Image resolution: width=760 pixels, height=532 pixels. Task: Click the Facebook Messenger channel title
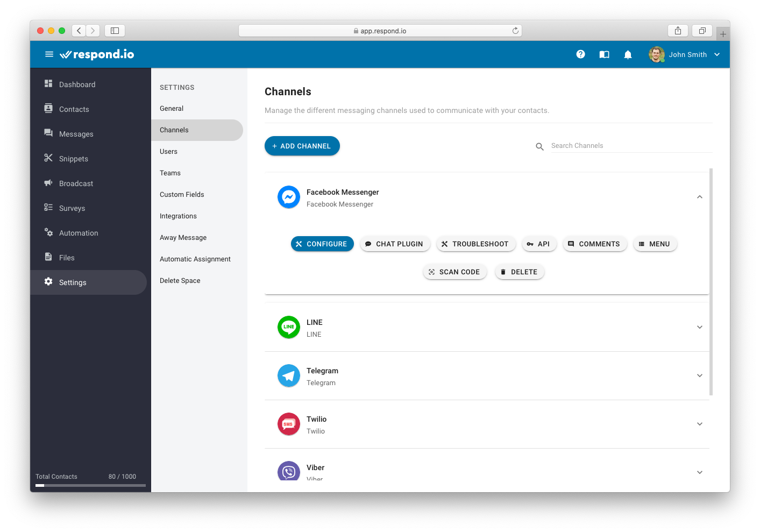pyautogui.click(x=343, y=192)
